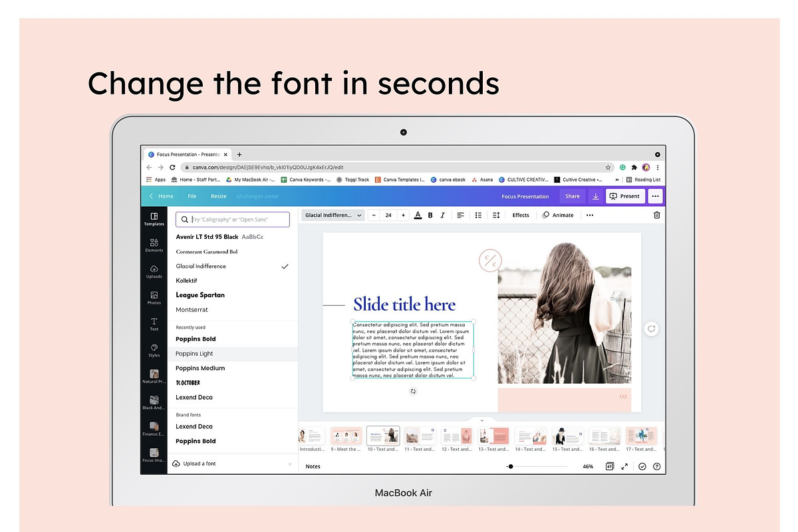Image resolution: width=798 pixels, height=532 pixels.
Task: Open the Text sidebar panel
Action: [154, 324]
